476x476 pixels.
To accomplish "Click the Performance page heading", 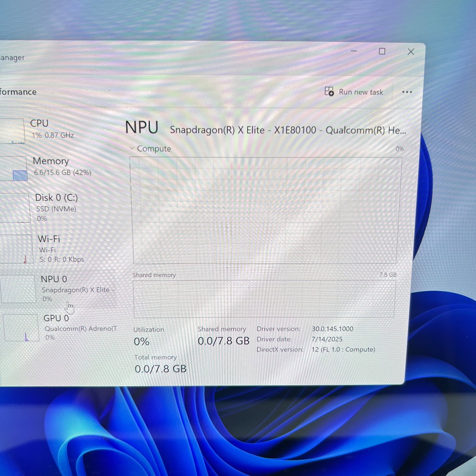I will 18,92.
